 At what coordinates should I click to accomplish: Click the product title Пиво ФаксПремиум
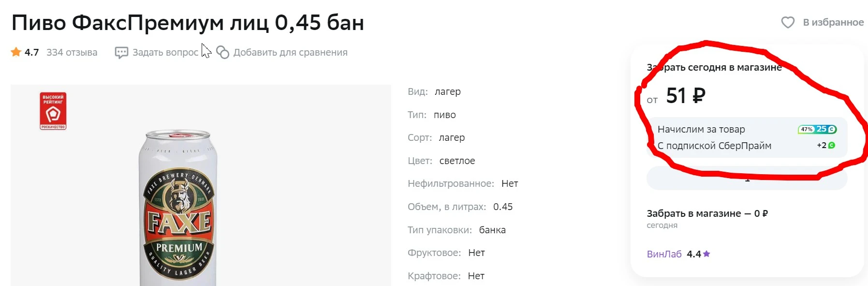[x=188, y=22]
